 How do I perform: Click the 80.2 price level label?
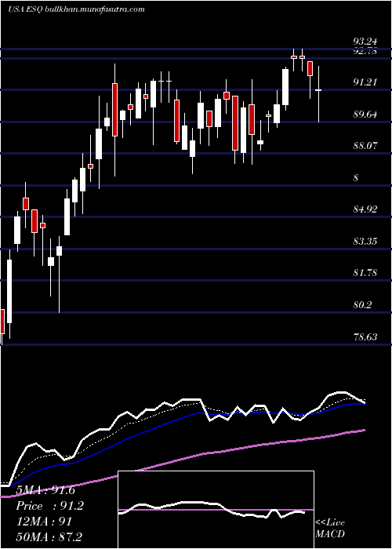(x=362, y=305)
